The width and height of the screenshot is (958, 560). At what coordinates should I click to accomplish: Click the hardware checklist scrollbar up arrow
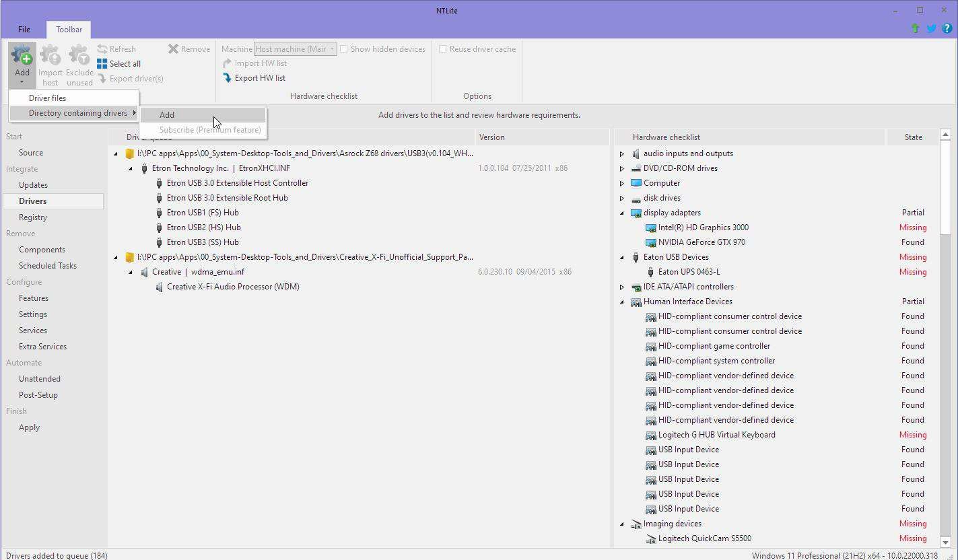tap(945, 135)
